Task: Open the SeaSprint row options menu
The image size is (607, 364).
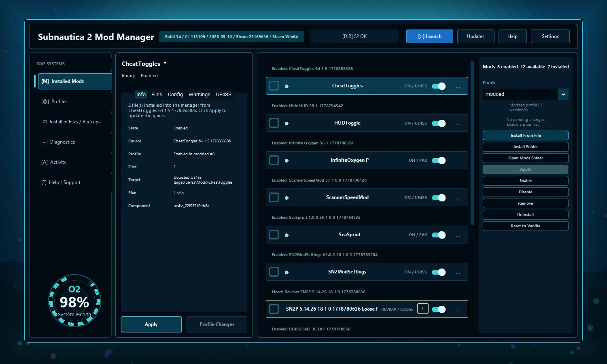Action: click(458, 235)
